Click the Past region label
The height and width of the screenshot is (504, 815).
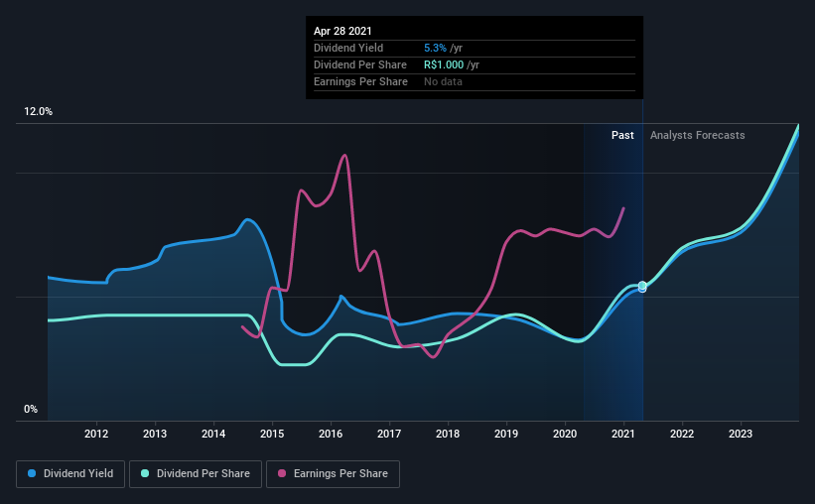coord(622,135)
